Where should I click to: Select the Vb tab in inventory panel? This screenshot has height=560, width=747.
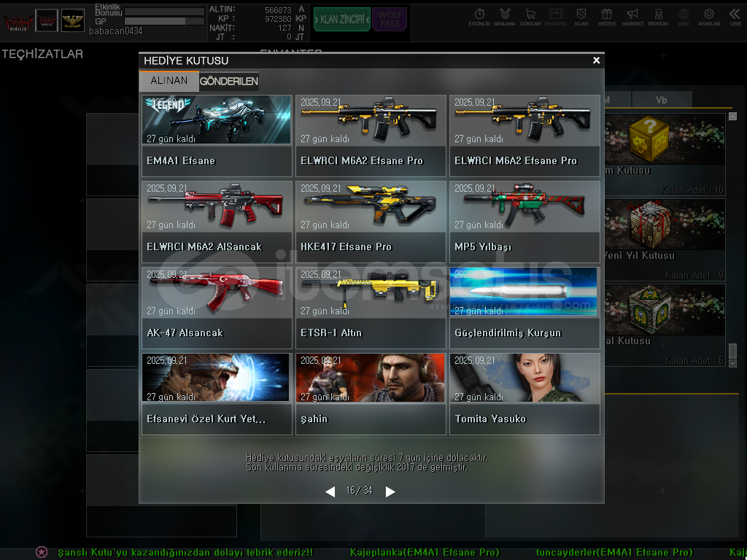pos(661,100)
